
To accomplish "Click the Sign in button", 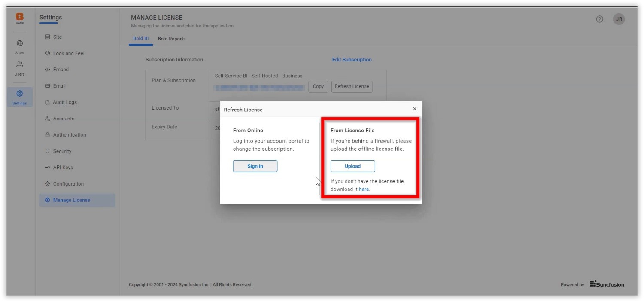I will [x=255, y=166].
